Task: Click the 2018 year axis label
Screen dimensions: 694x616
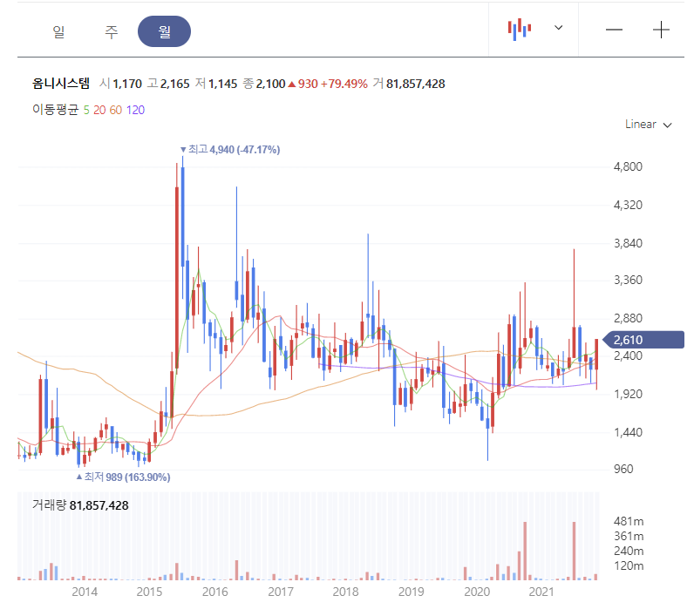Action: [345, 592]
